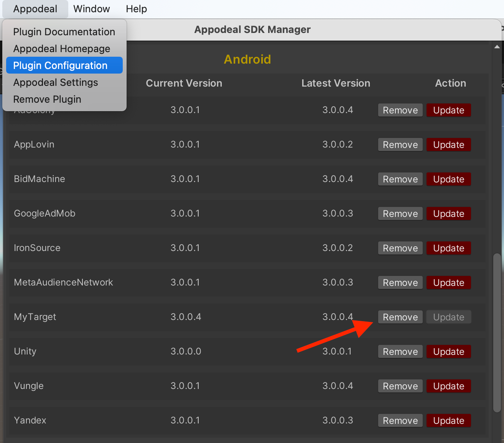Open the Help menu

point(136,9)
